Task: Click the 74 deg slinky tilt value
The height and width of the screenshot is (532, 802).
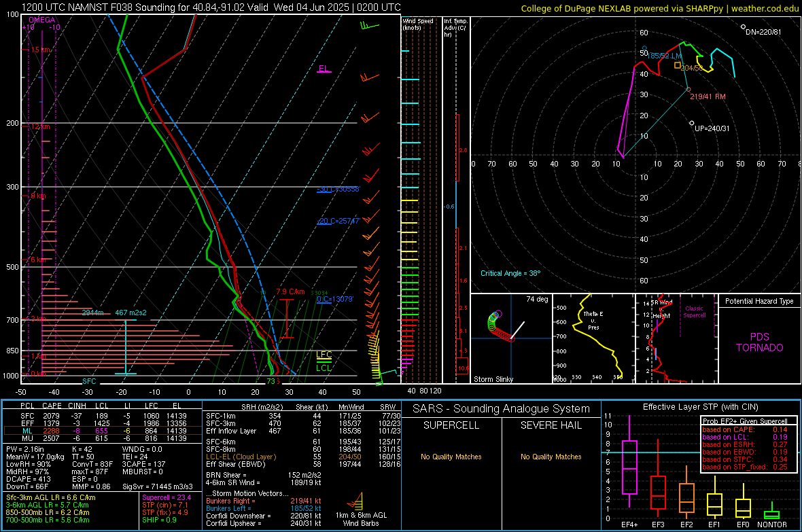Action: click(x=537, y=299)
